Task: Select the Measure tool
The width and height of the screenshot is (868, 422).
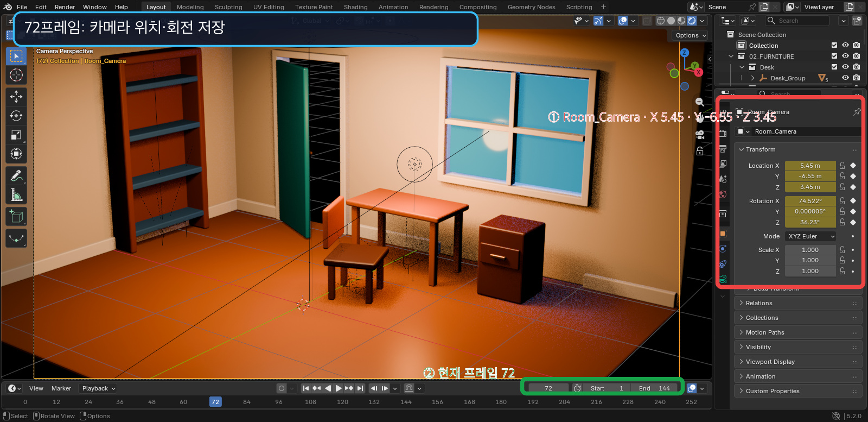Action: [x=16, y=194]
